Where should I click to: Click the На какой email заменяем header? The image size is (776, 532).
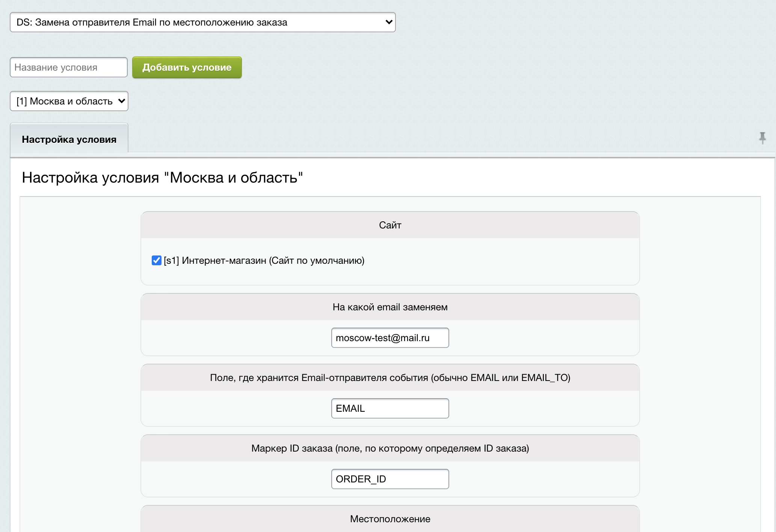coord(390,307)
